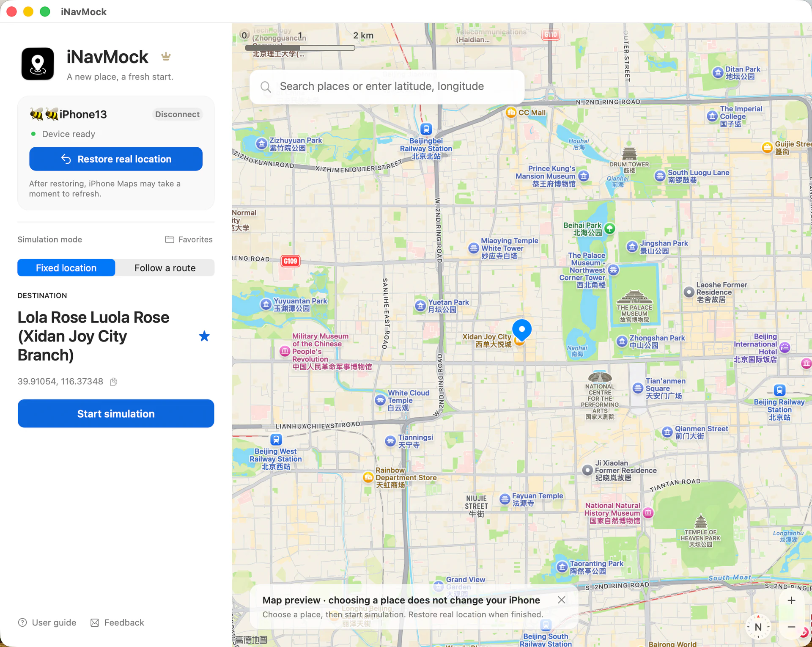
Task: Select the Qianmen Street marker
Action: (x=667, y=432)
